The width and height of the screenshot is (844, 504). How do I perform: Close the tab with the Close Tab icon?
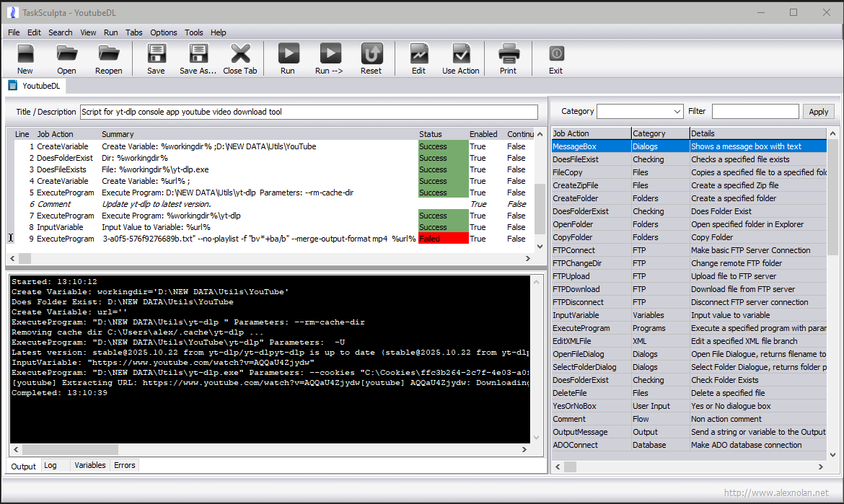tap(240, 54)
